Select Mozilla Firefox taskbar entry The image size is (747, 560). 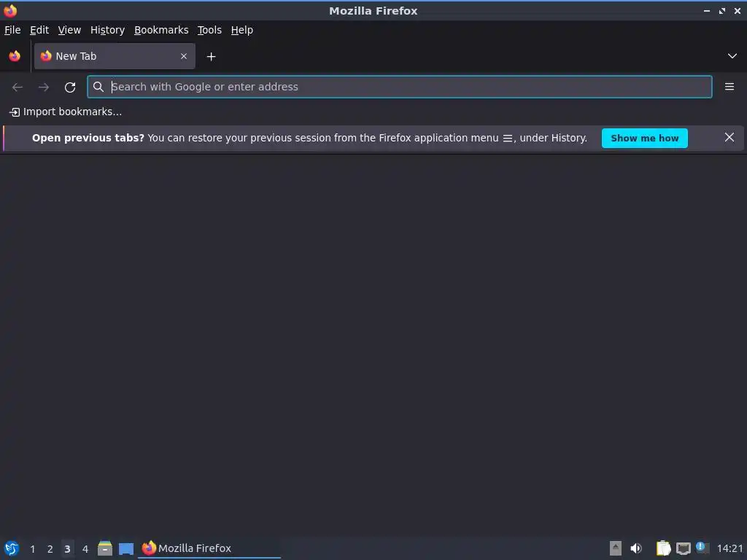click(x=209, y=548)
